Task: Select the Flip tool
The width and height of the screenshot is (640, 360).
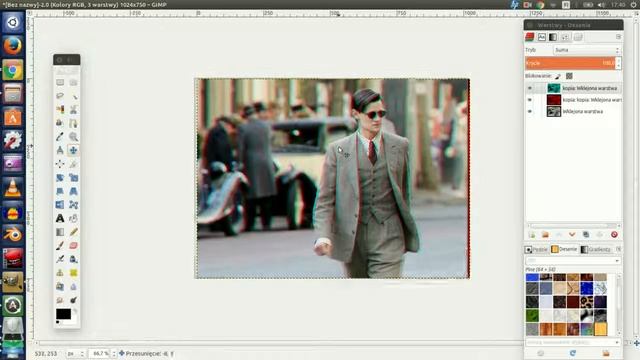Action: tap(60, 204)
